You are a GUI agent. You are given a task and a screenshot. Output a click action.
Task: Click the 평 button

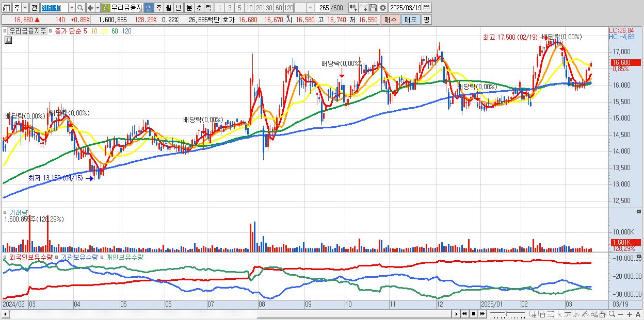pos(426,20)
